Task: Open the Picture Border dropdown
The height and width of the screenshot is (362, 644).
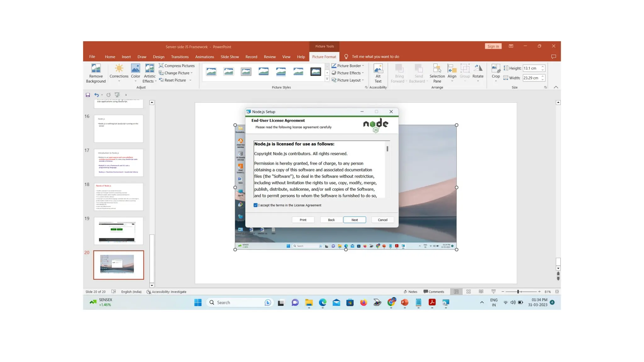Action: point(348,66)
